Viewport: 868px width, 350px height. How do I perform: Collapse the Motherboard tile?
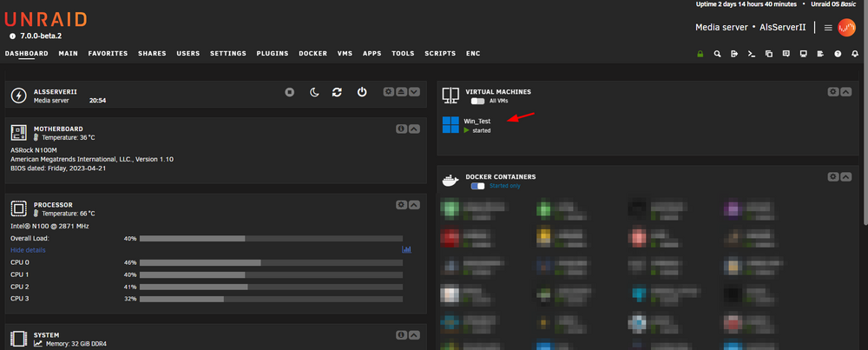pyautogui.click(x=414, y=129)
